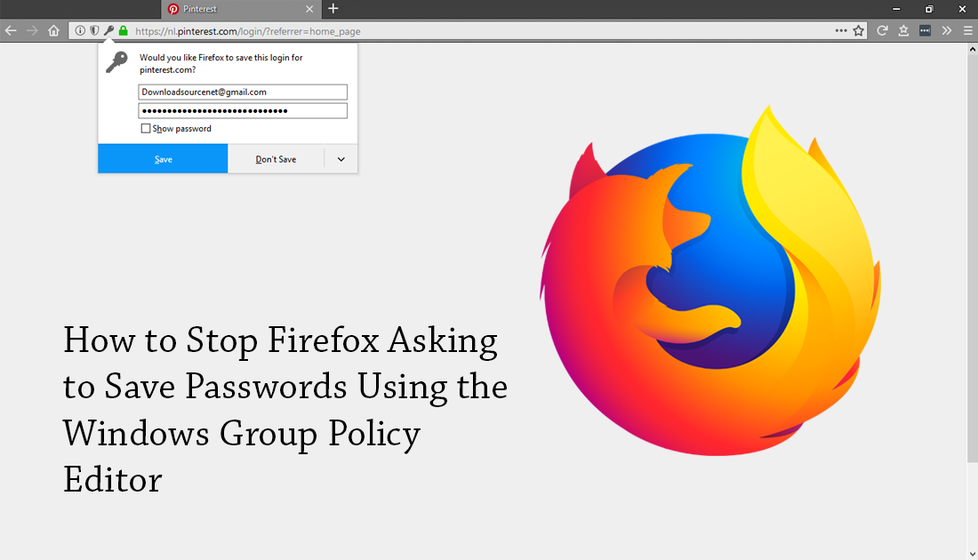This screenshot has width=978, height=560.
Task: Click the vertical scrollbar thumb
Action: click(x=973, y=259)
